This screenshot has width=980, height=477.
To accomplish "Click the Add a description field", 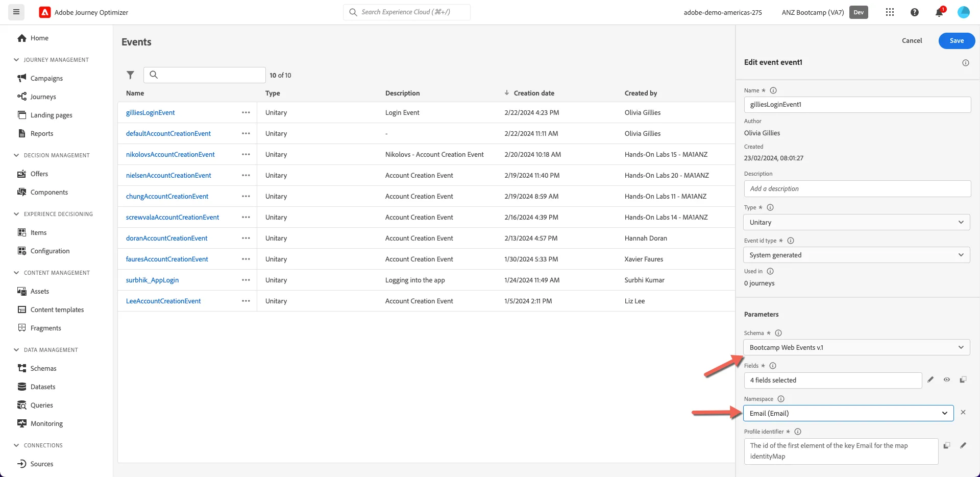I will 857,188.
